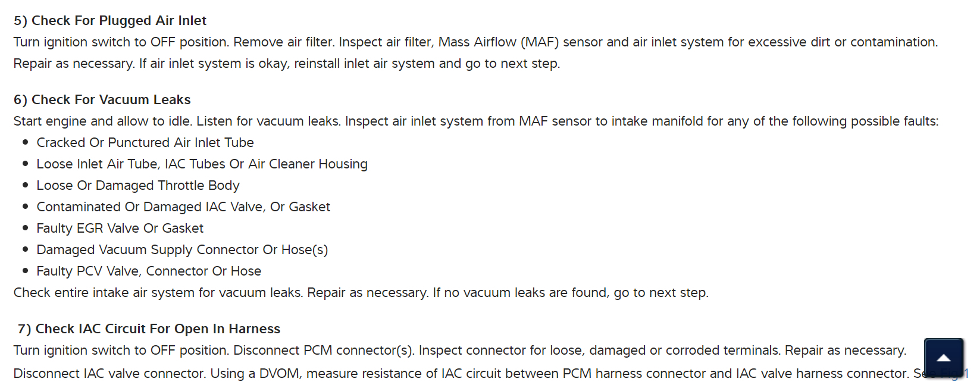Click the "Loose Or Damaged Throttle Body" bullet
Screen dimensions: 980x391
point(137,186)
